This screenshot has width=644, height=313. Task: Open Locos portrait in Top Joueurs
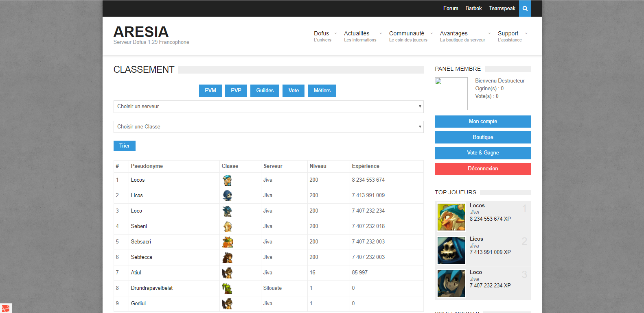pyautogui.click(x=451, y=217)
